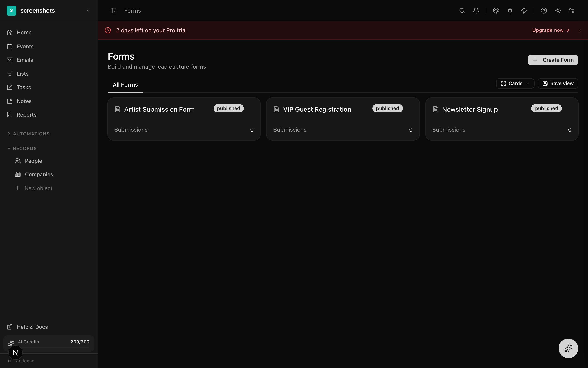
Task: Open notifications bell icon
Action: (x=476, y=10)
